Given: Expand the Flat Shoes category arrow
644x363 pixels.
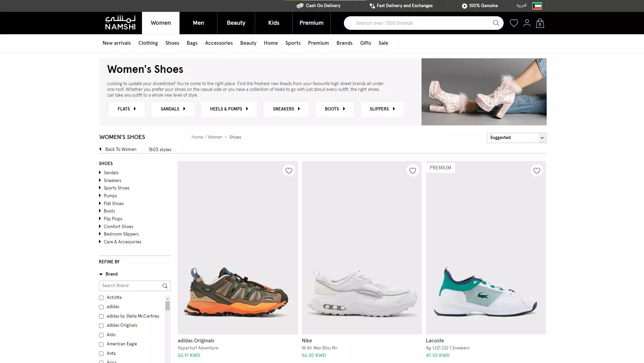Looking at the screenshot, I should (x=100, y=203).
